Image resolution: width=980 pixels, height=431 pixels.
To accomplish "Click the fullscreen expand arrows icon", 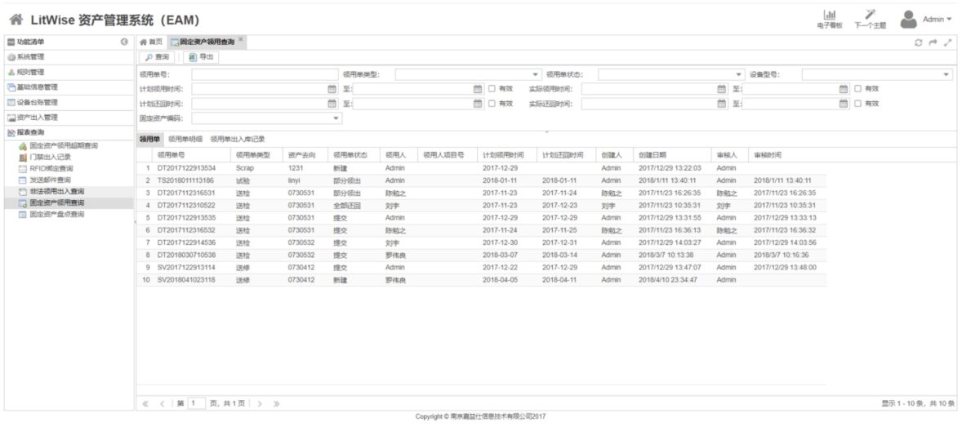I will tap(947, 42).
